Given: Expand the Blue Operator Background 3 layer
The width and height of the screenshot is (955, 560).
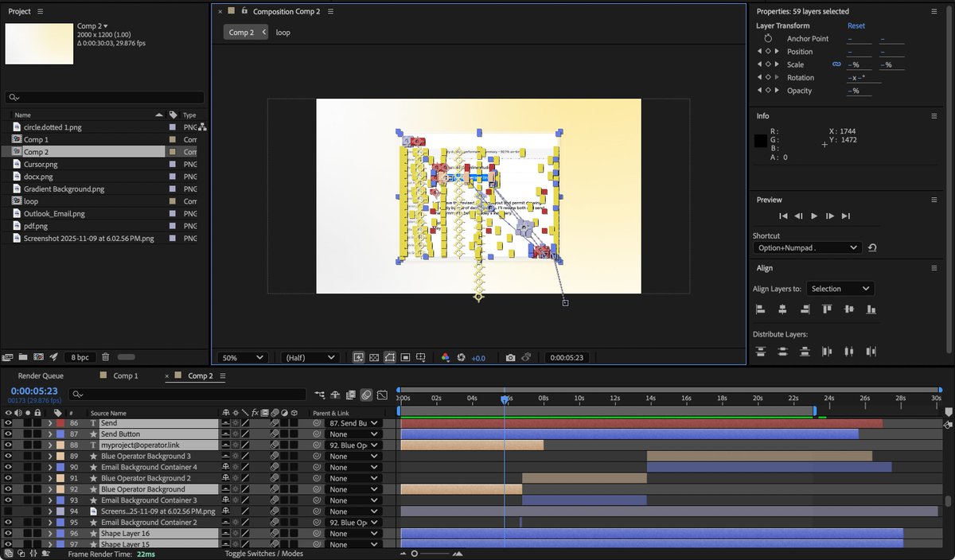Looking at the screenshot, I should pos(50,457).
